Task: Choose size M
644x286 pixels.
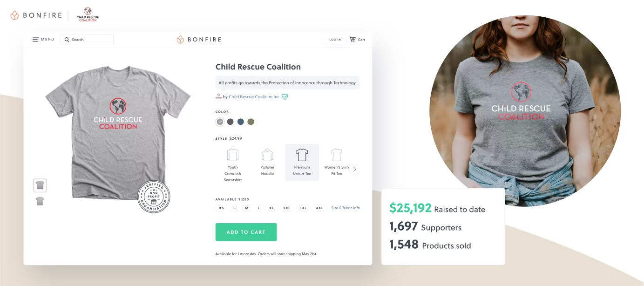Action: 246,208
